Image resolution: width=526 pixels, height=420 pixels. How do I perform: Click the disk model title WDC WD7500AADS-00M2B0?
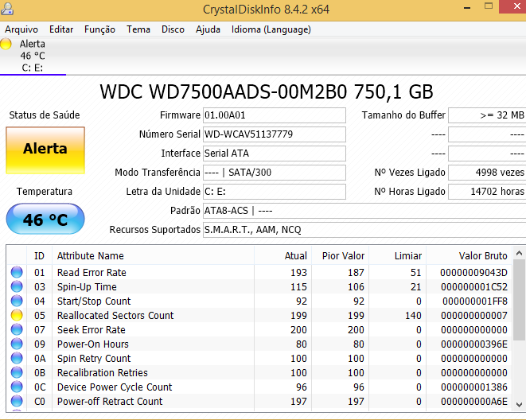(x=224, y=91)
